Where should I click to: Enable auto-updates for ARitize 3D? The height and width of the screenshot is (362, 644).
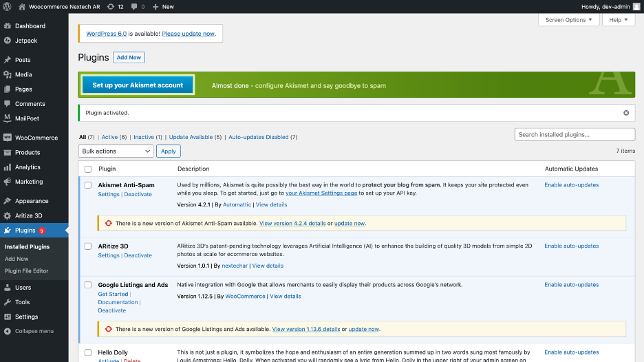(x=571, y=246)
